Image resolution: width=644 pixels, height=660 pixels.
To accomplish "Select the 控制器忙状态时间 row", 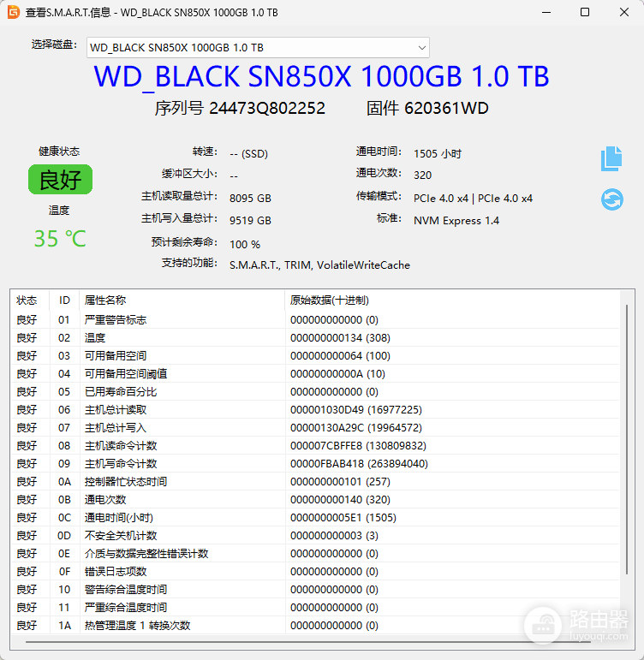I will pos(314,482).
